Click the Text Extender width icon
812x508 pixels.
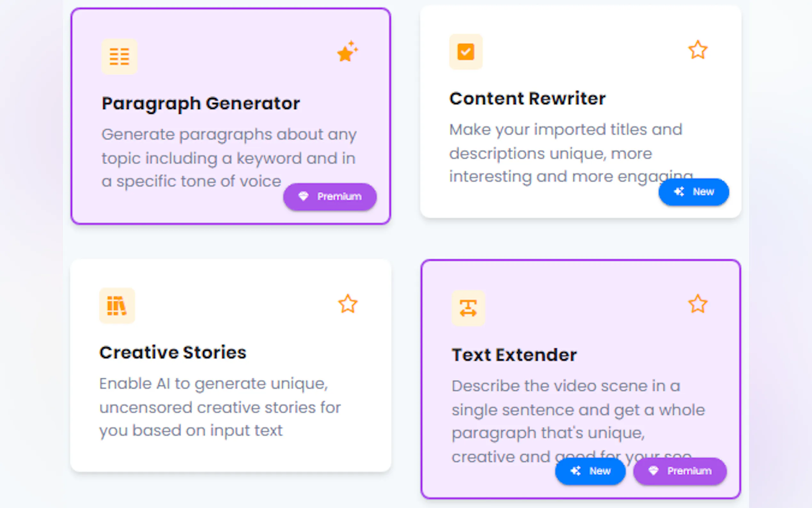point(468,308)
